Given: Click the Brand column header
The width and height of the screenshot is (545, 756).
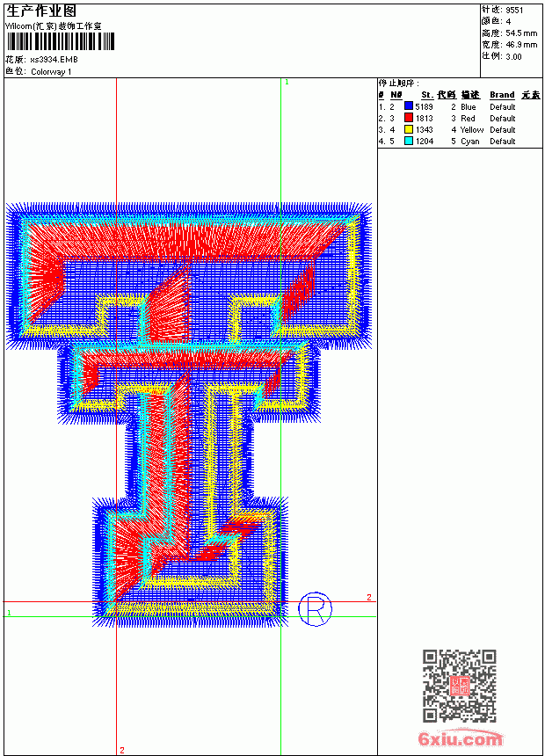Looking at the screenshot, I should click(x=502, y=95).
